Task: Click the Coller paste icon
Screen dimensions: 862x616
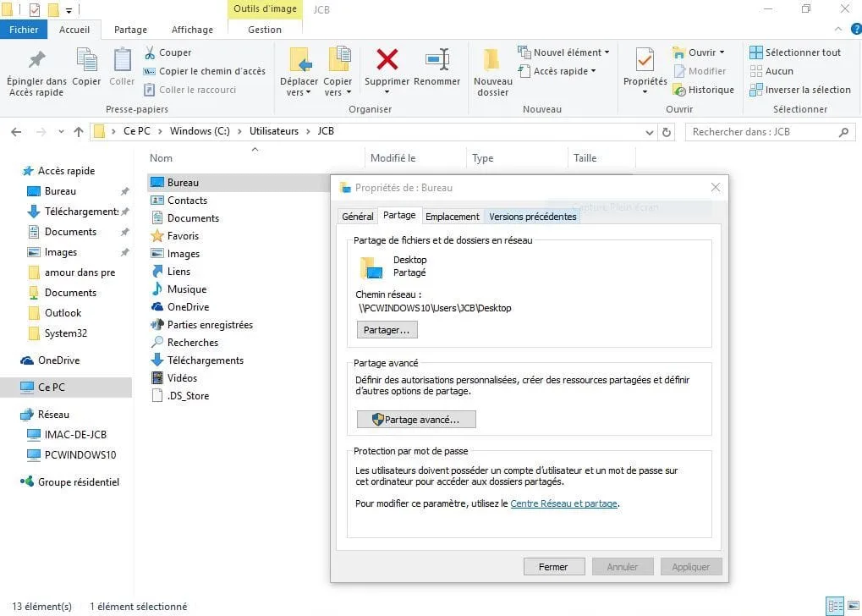Action: click(122, 59)
